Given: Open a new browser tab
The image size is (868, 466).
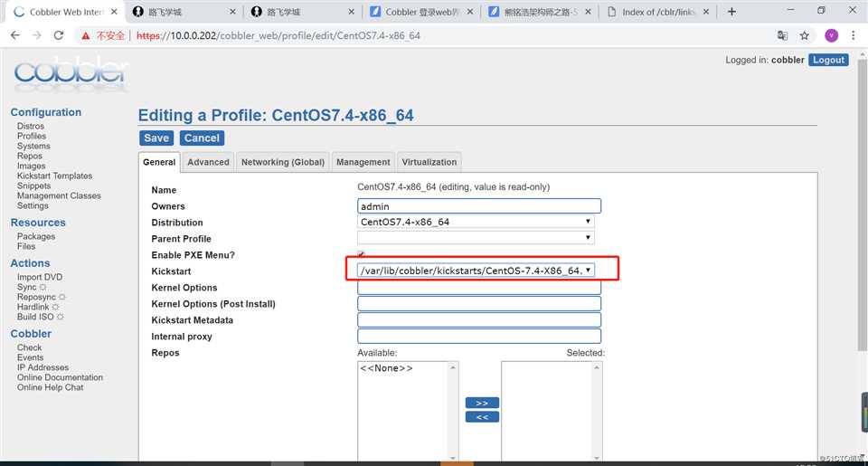Looking at the screenshot, I should tap(731, 12).
